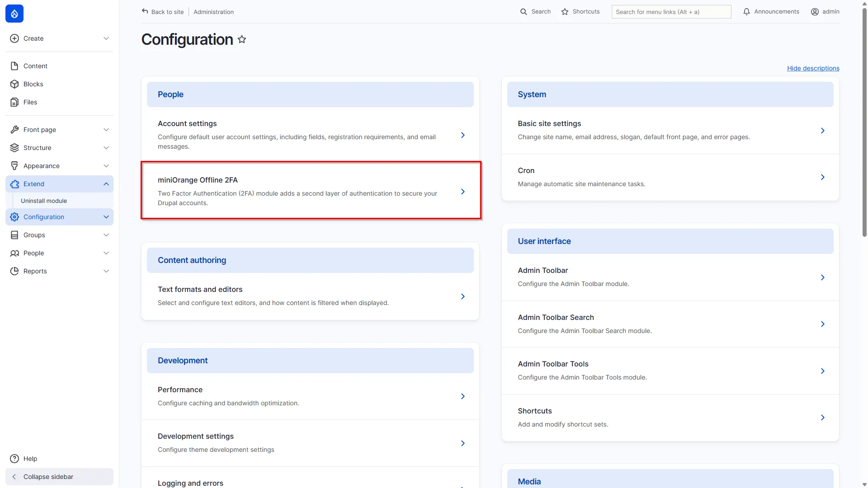Expand the Create menu chevron
Image resolution: width=868 pixels, height=488 pixels.
pos(106,38)
